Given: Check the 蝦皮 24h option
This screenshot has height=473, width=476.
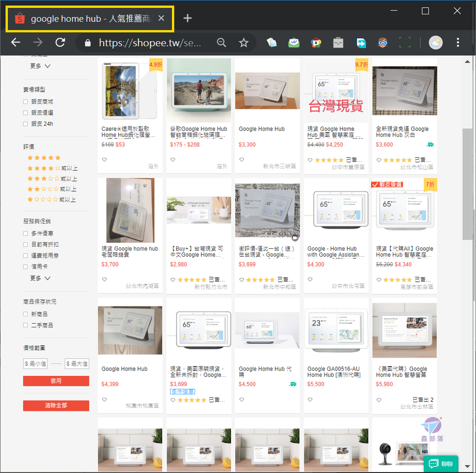Looking at the screenshot, I should coord(26,124).
